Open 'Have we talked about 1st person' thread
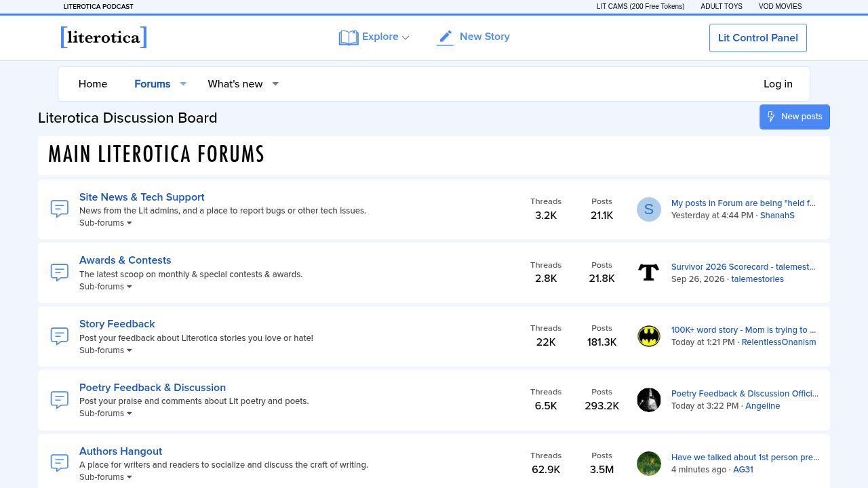 pyautogui.click(x=745, y=457)
